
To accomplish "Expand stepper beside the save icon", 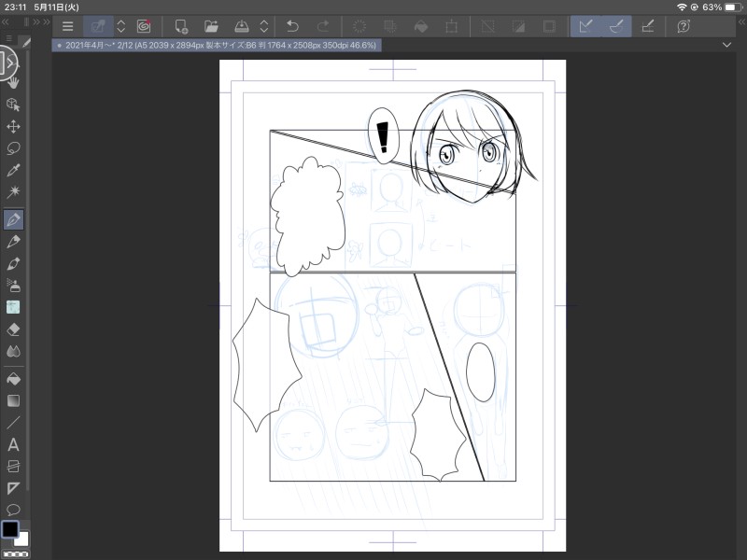I will click(264, 26).
